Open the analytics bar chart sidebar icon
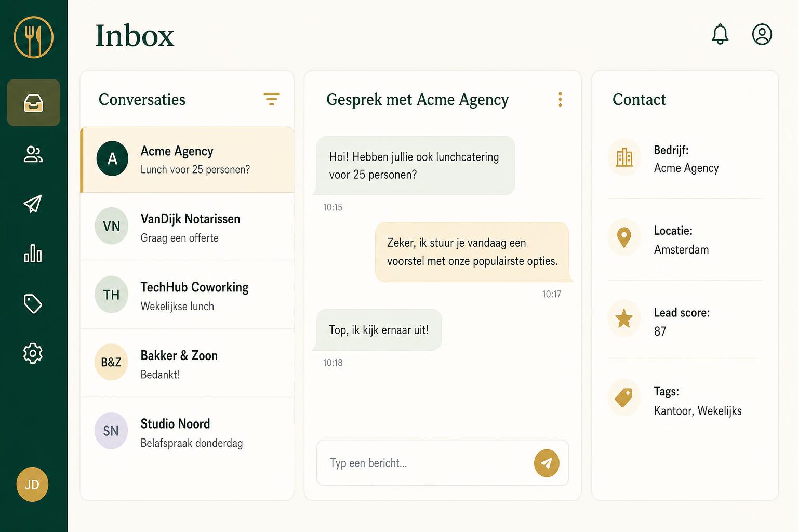The height and width of the screenshot is (532, 798). click(x=33, y=254)
